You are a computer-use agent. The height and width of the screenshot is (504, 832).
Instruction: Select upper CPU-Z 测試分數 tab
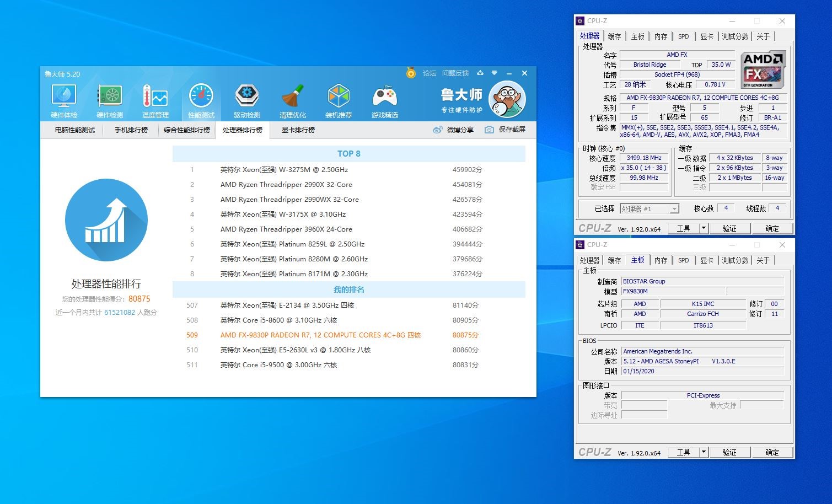click(736, 36)
